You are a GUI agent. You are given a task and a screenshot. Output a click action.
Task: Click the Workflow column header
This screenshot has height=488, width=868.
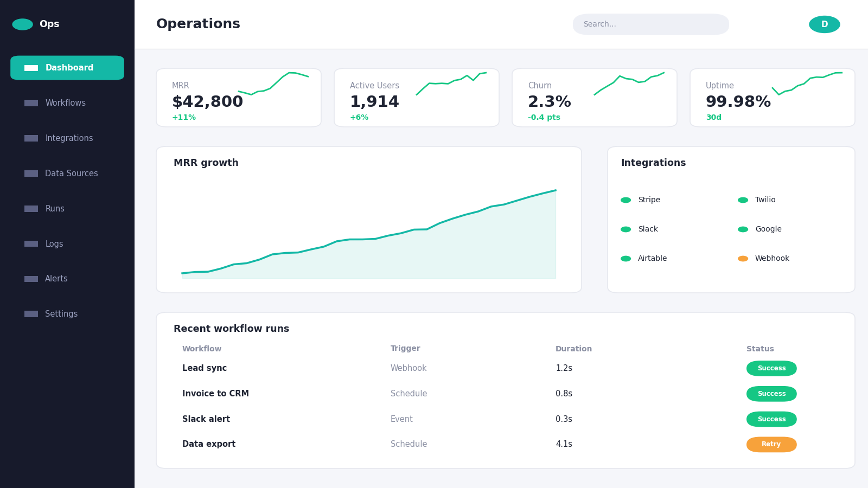click(x=202, y=349)
